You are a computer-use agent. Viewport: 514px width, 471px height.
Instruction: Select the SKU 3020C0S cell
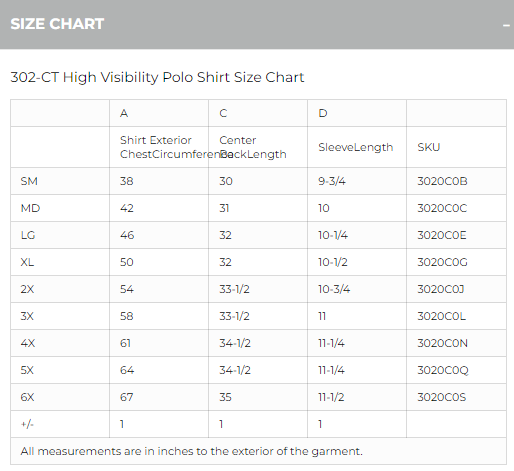[456, 397]
